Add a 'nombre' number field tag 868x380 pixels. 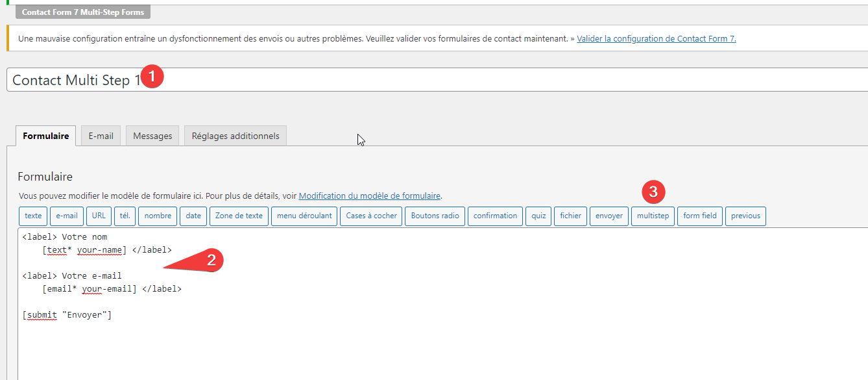point(158,216)
